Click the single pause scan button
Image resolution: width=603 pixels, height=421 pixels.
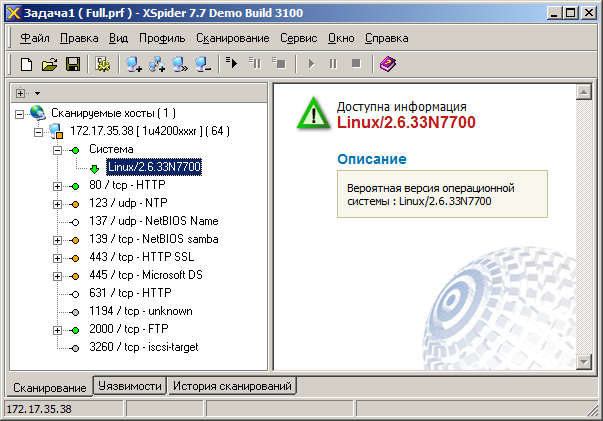coord(333,64)
